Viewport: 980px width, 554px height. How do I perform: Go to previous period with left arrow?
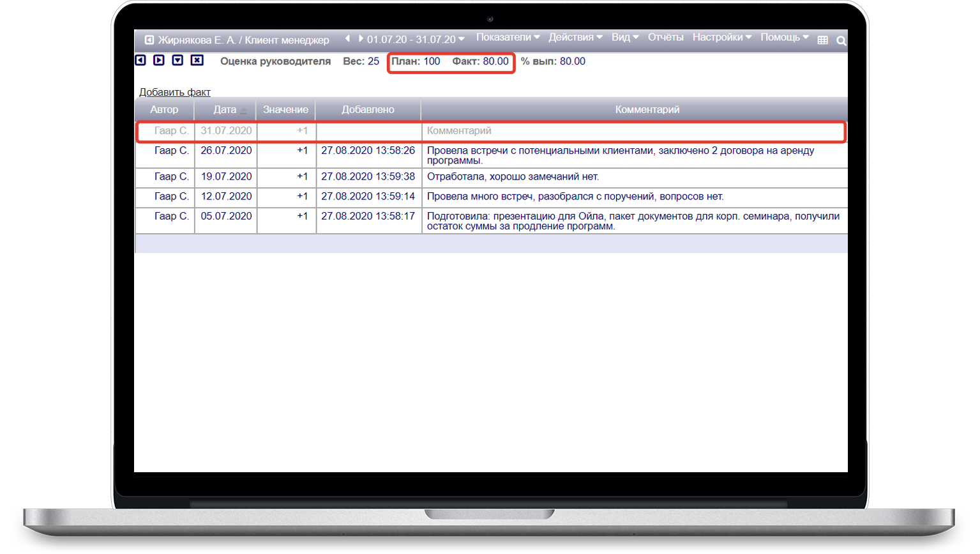click(x=347, y=39)
